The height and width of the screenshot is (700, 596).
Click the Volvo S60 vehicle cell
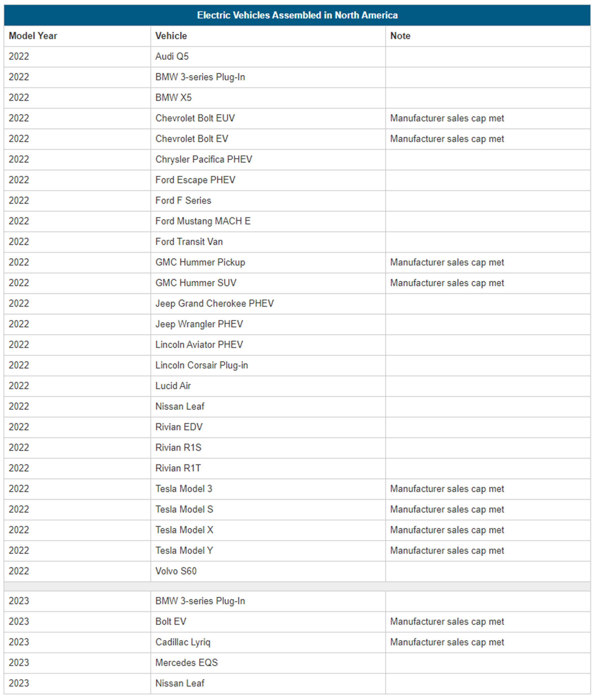pos(176,571)
